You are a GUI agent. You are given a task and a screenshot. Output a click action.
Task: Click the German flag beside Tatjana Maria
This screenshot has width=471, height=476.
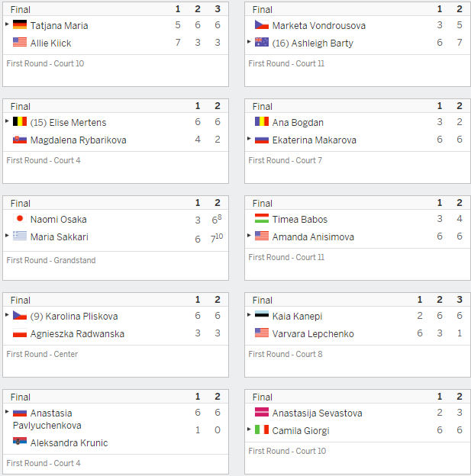pyautogui.click(x=20, y=24)
